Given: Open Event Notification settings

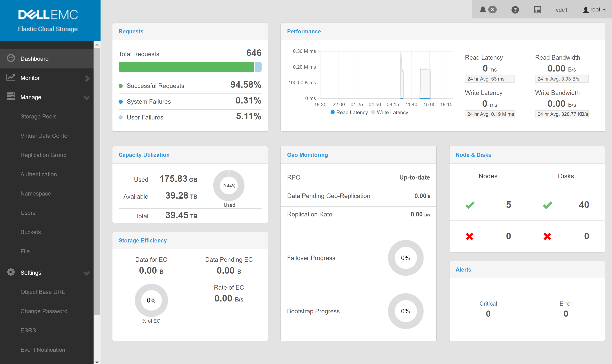Looking at the screenshot, I should (x=43, y=349).
